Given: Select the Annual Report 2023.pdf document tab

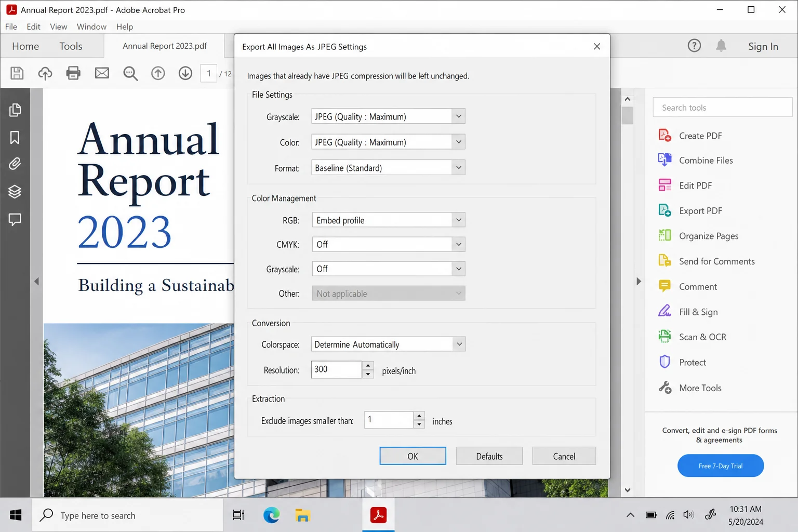Looking at the screenshot, I should tap(165, 46).
